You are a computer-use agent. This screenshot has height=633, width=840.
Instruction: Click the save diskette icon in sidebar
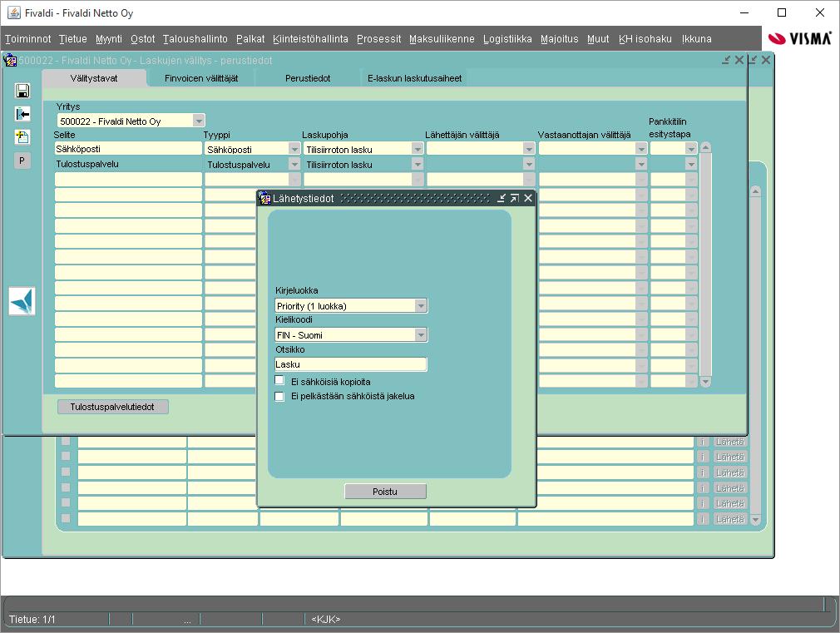(x=22, y=91)
